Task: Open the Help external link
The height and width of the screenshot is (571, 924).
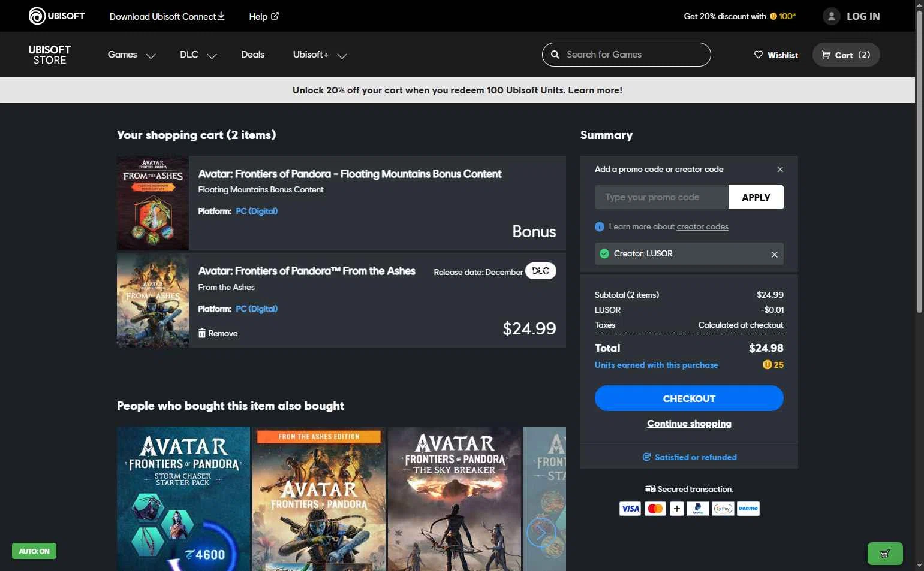Action: [x=264, y=16]
